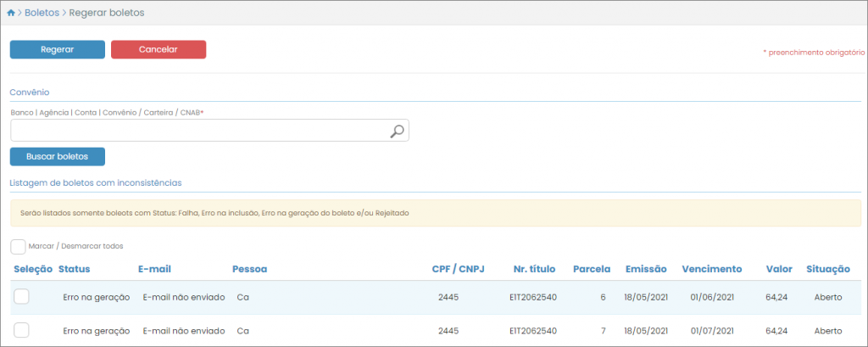Sort by the Situação column header
Image resolution: width=868 pixels, height=347 pixels.
point(827,269)
